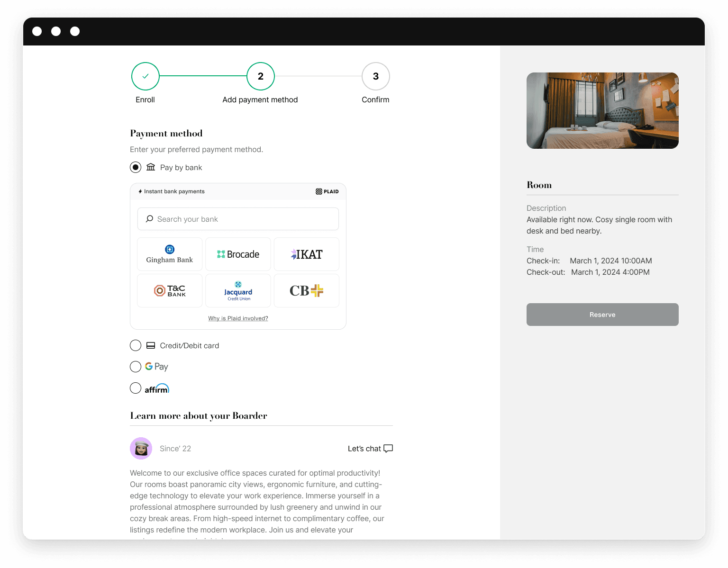This screenshot has width=728, height=568.
Task: Choose Jacquard Credit Union tile
Action: click(x=238, y=291)
